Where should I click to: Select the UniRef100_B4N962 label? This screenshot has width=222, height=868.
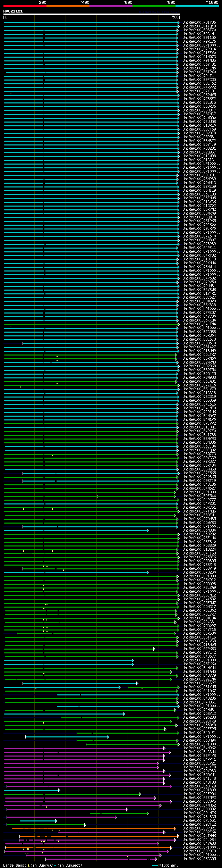point(199,748)
